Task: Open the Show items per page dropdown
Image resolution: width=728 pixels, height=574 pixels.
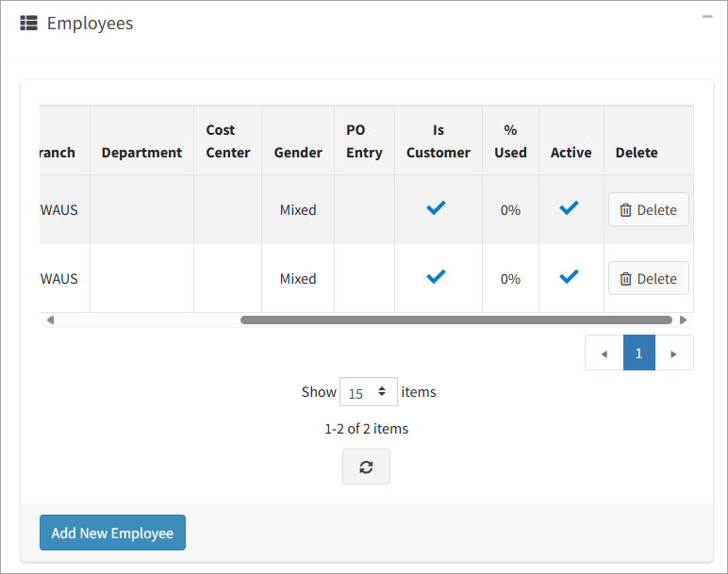Action: pos(368,392)
